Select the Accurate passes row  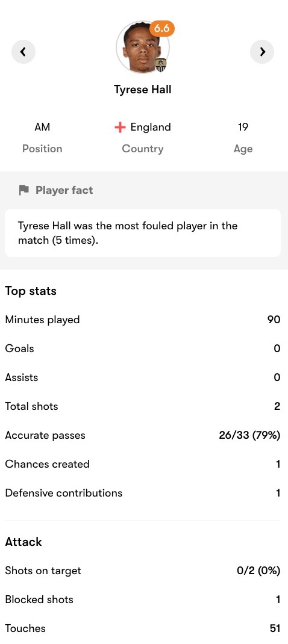(143, 435)
